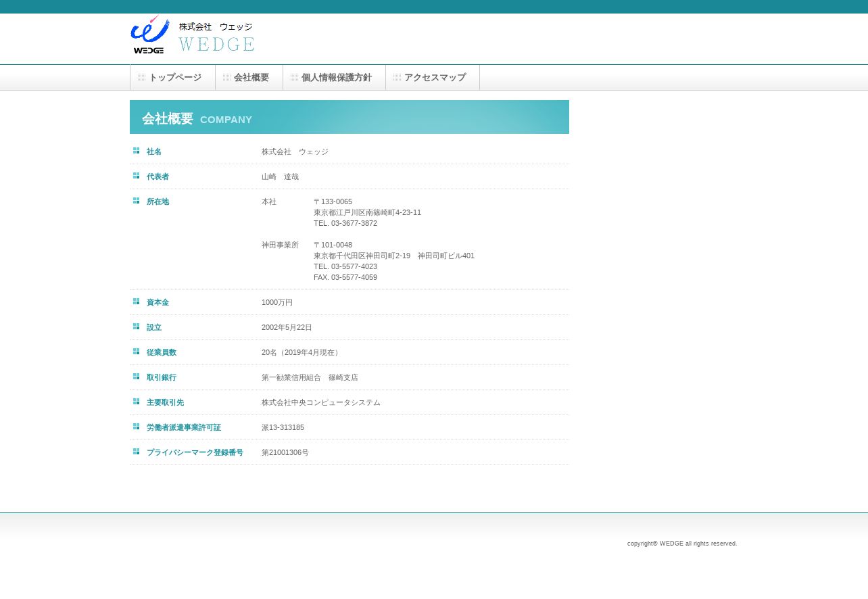The height and width of the screenshot is (599, 868).
Task: Go to 個人情報保護方針 page
Action: coord(334,78)
